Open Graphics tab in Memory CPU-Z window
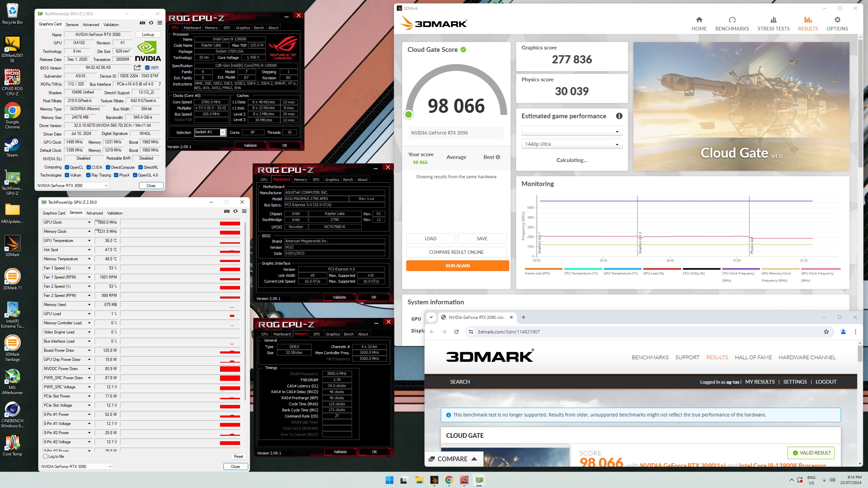 (x=333, y=334)
